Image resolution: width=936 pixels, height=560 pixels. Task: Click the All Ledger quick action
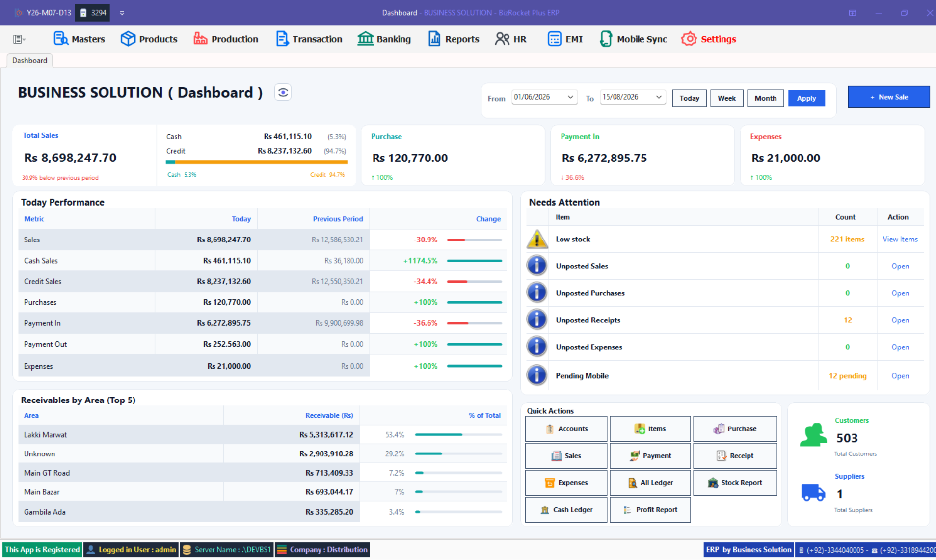point(650,483)
